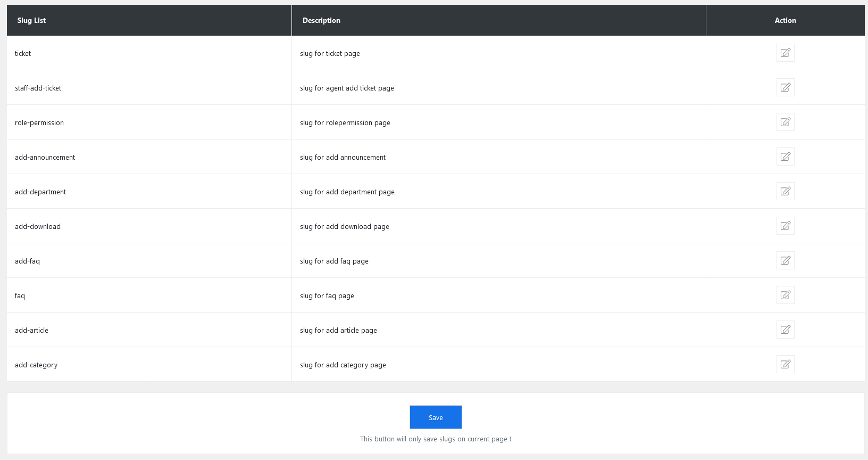
Task: Click edit icon for add-department
Action: tap(785, 191)
